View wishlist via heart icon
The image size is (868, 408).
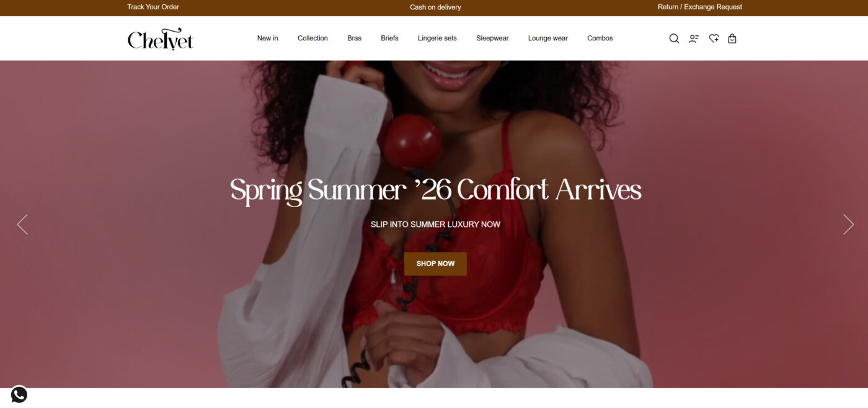[714, 38]
